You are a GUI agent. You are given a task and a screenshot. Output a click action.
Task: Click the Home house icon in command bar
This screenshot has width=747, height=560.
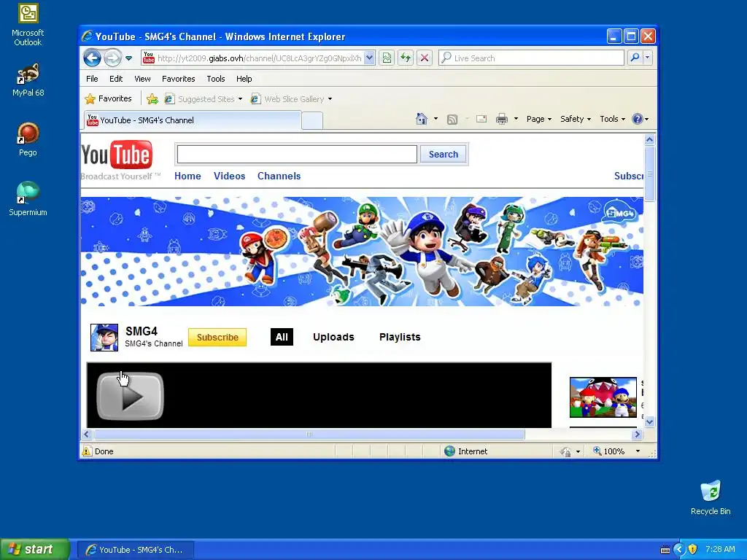(422, 119)
